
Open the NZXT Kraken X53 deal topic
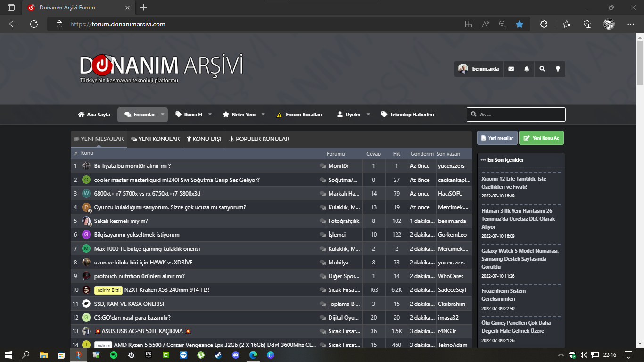coord(166,289)
